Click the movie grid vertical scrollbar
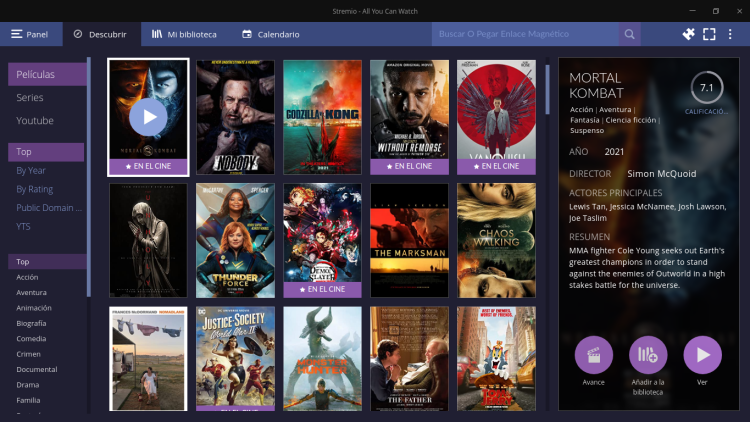Viewport: 750px width, 422px height. tap(546, 90)
